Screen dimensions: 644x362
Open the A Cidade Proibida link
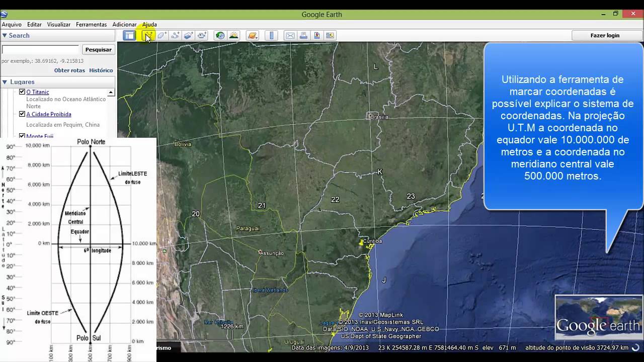49,114
